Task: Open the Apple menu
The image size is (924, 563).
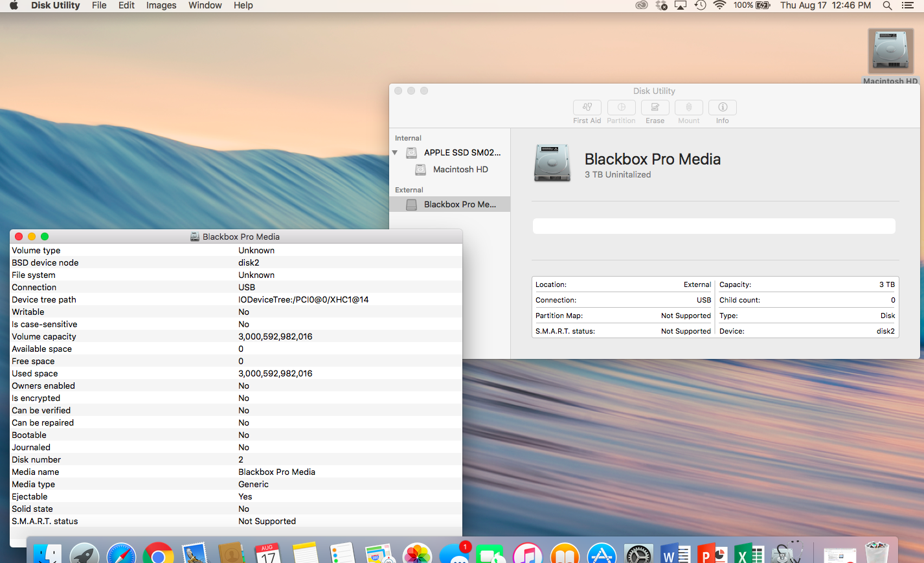Action: (x=14, y=5)
